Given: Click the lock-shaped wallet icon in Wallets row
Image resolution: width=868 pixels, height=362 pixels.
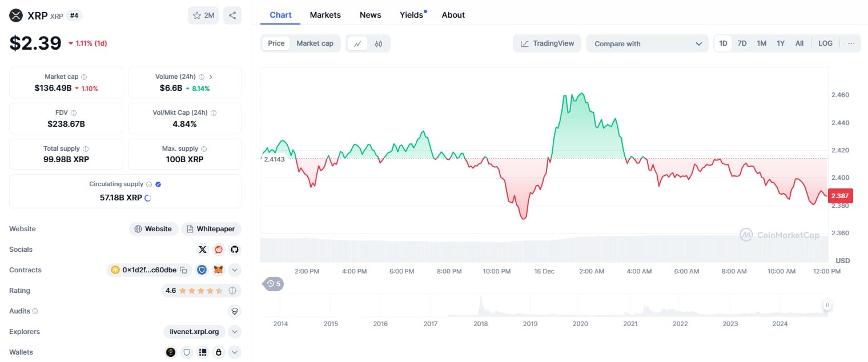Looking at the screenshot, I should [x=219, y=352].
